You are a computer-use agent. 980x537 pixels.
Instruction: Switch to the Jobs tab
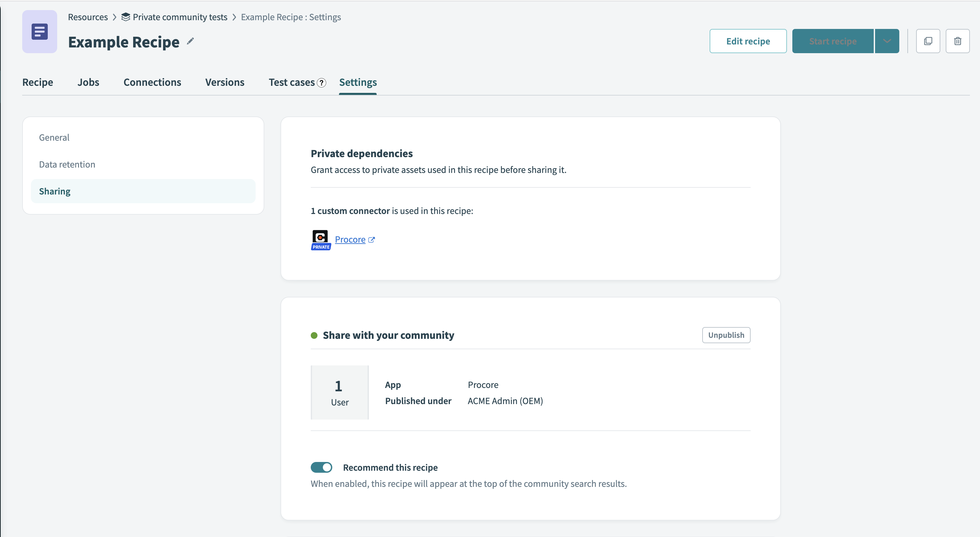pos(88,82)
